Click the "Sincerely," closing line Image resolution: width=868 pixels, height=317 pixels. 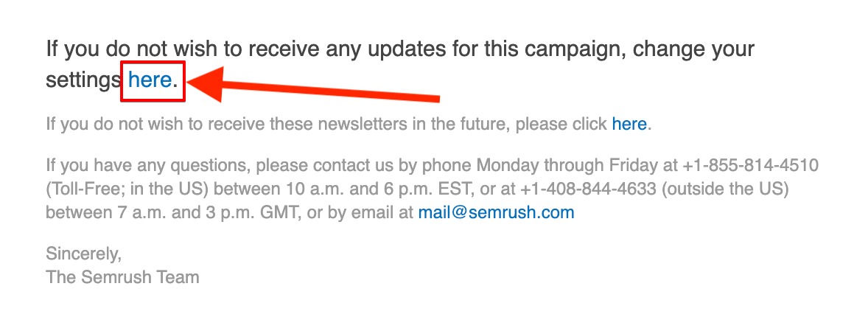(83, 254)
